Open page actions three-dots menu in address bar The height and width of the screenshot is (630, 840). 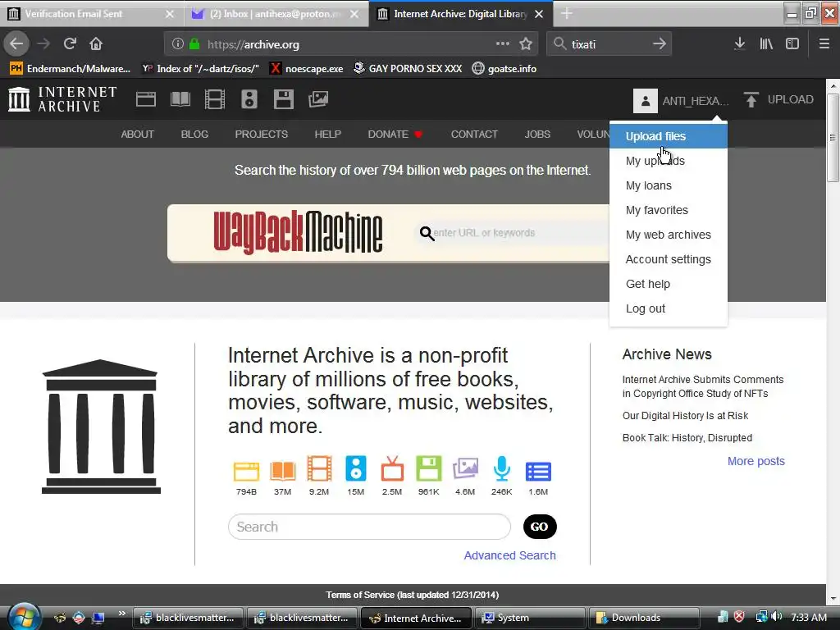tap(503, 44)
